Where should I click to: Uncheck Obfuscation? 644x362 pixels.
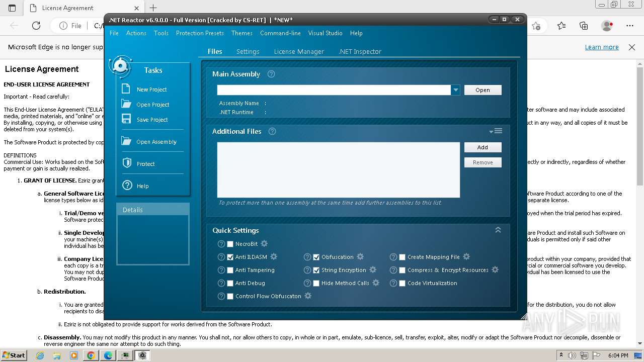[316, 257]
